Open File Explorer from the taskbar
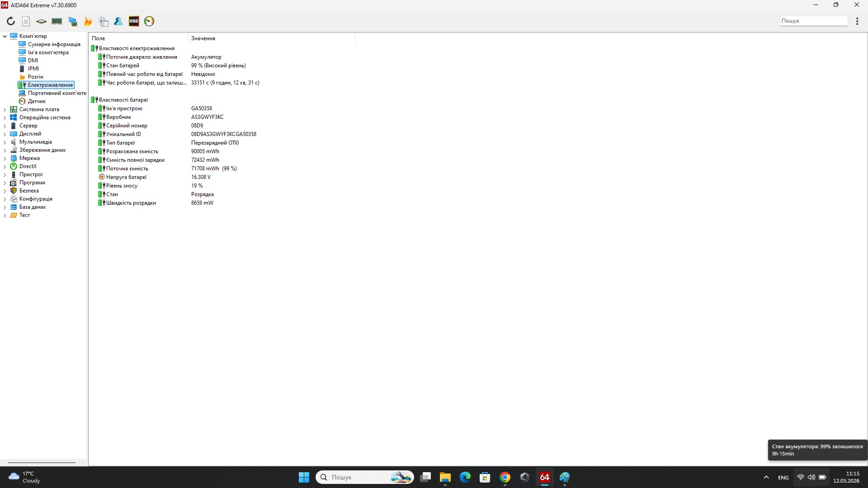This screenshot has width=868, height=488. [445, 477]
